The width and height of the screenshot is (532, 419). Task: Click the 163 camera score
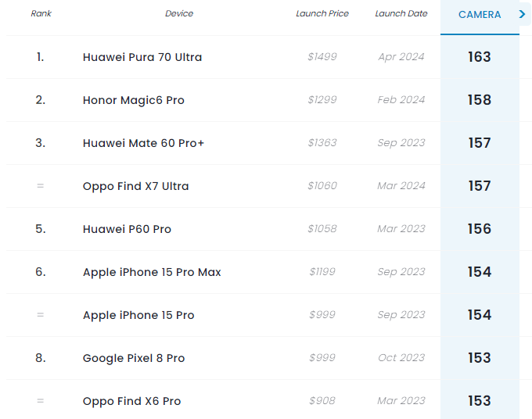click(480, 57)
